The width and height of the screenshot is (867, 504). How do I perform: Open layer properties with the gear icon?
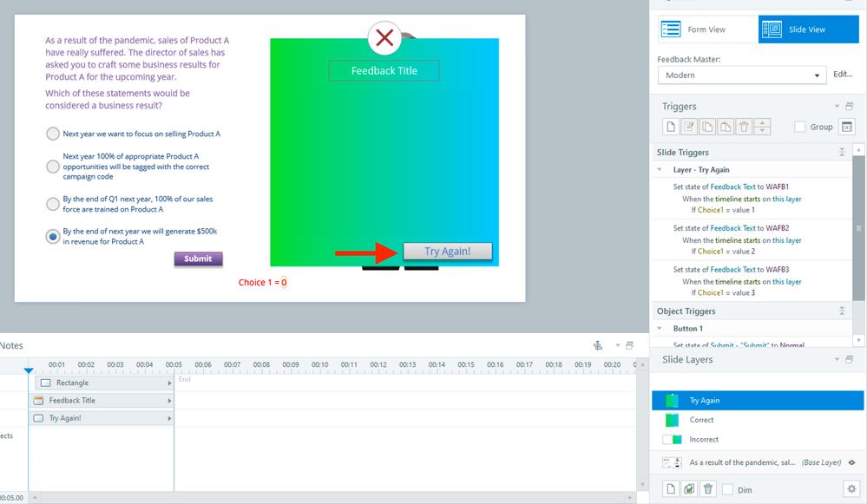point(851,488)
